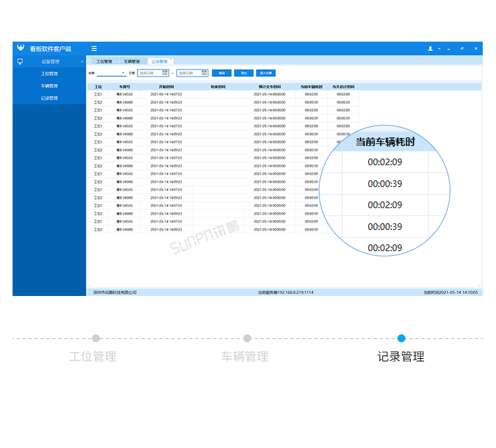Click the app logo in title bar

coord(21,48)
